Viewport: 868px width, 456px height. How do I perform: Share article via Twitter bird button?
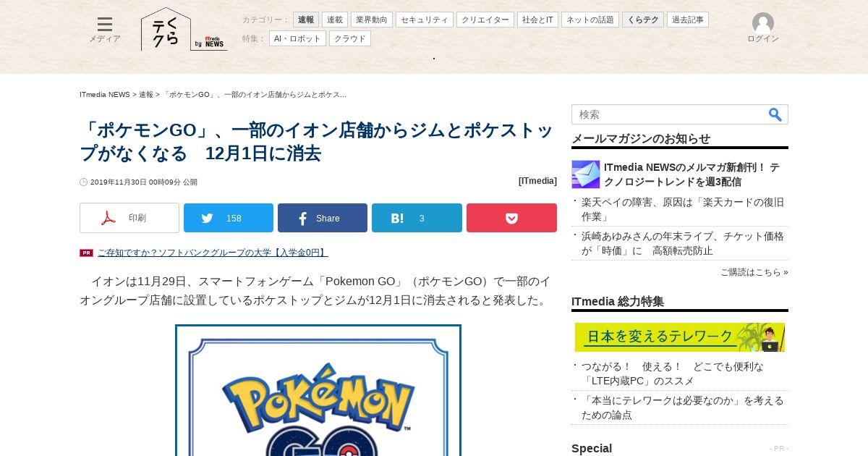229,218
